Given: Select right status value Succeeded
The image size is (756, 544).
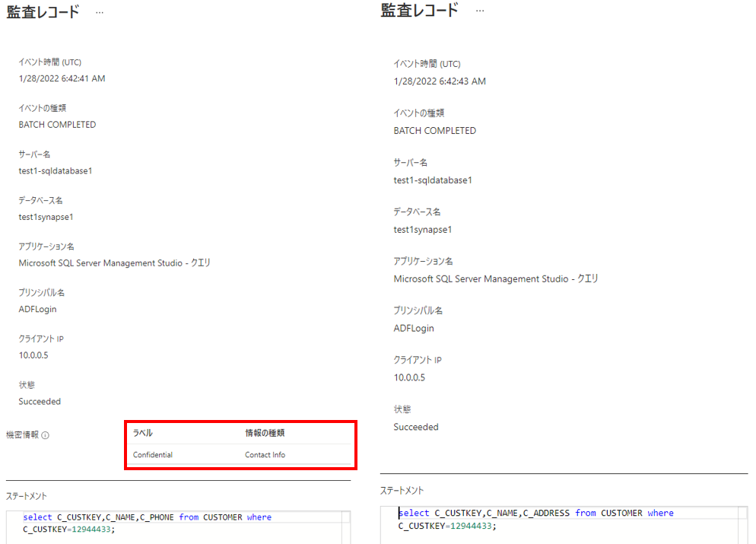Looking at the screenshot, I should pyautogui.click(x=416, y=428).
